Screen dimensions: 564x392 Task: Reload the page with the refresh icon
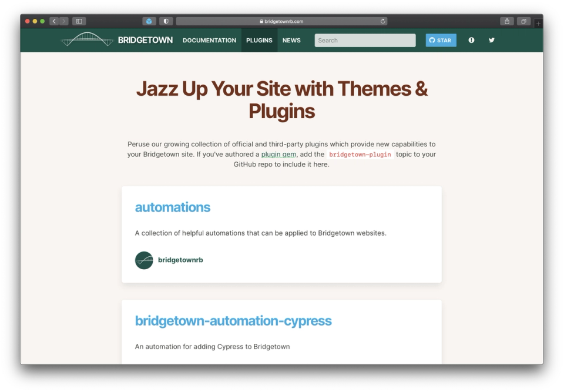(x=382, y=21)
